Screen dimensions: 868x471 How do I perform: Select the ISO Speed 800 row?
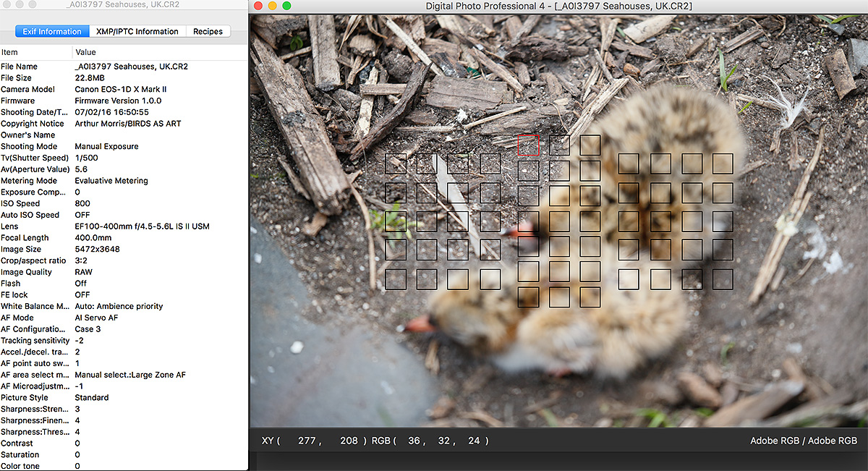(x=124, y=203)
